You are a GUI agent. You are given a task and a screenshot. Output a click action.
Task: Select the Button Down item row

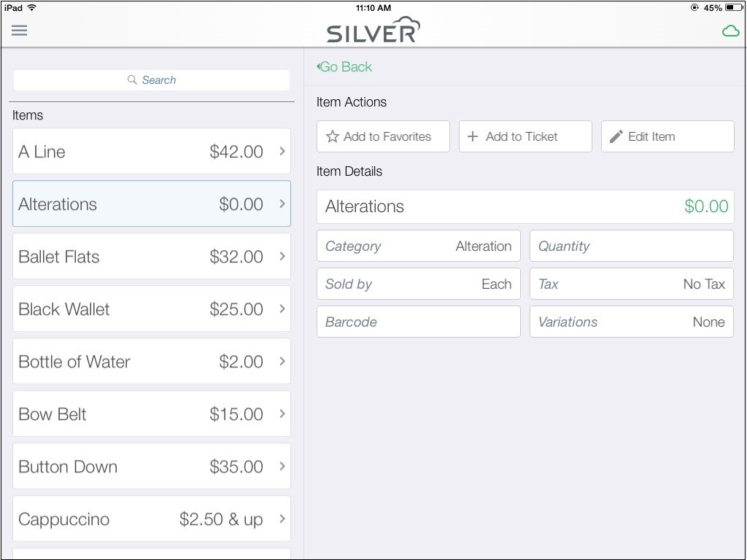(x=152, y=466)
